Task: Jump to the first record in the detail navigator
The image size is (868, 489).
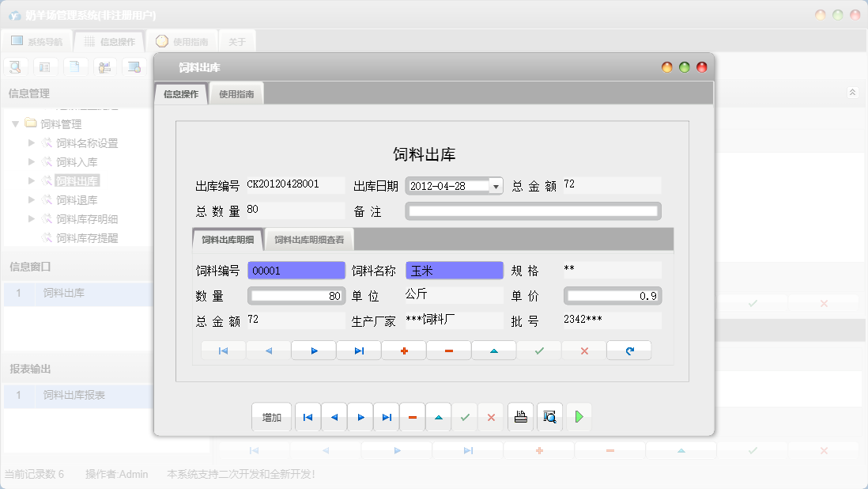Action: [222, 350]
